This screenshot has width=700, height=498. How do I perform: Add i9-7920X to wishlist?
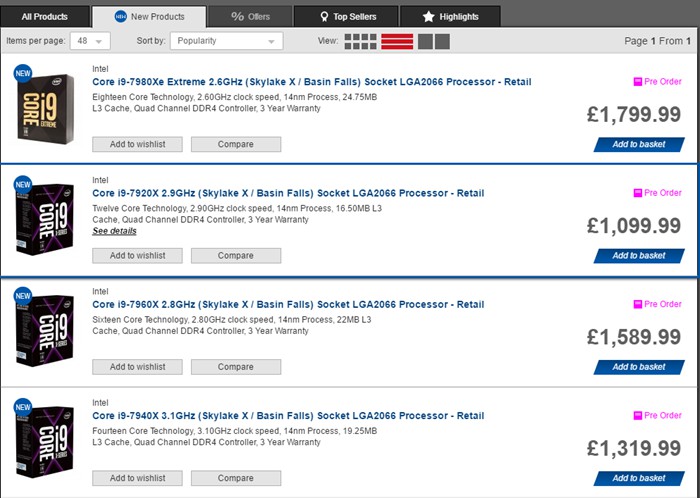[x=138, y=255]
